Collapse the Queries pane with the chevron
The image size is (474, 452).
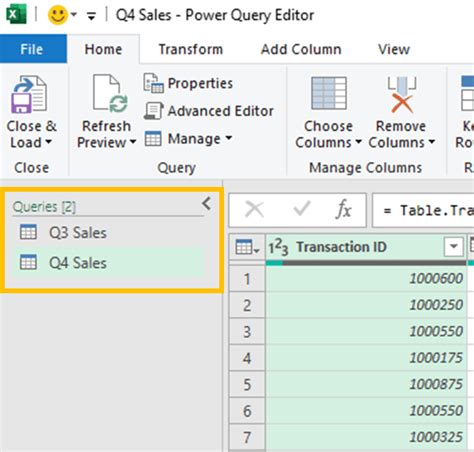[207, 203]
